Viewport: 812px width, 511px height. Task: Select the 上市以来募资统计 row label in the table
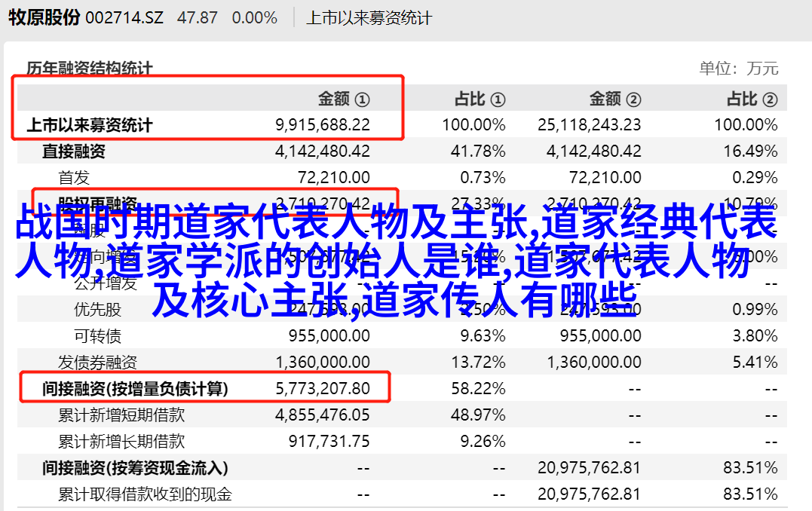pyautogui.click(x=90, y=125)
